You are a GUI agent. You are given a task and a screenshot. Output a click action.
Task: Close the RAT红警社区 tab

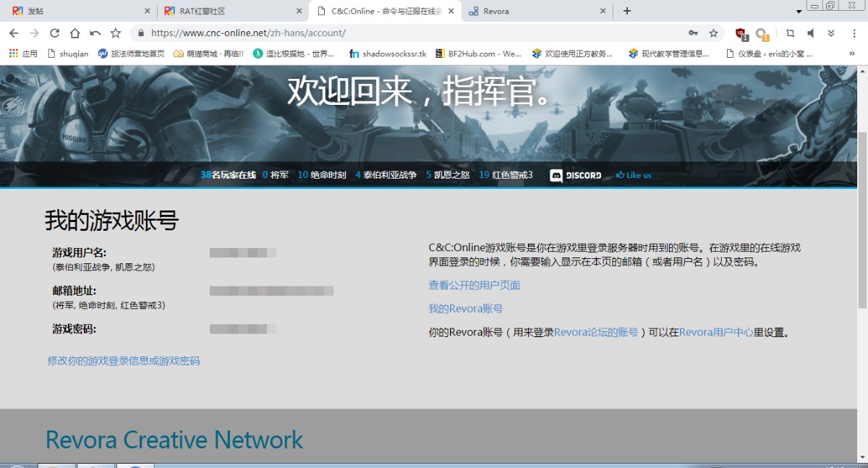[299, 11]
